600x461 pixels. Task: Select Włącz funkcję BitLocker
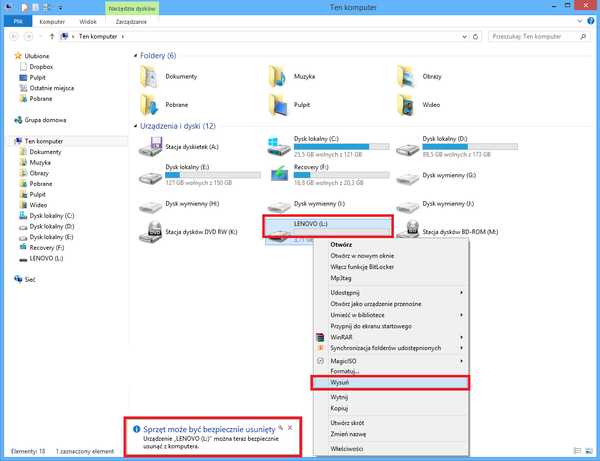pyautogui.click(x=390, y=267)
